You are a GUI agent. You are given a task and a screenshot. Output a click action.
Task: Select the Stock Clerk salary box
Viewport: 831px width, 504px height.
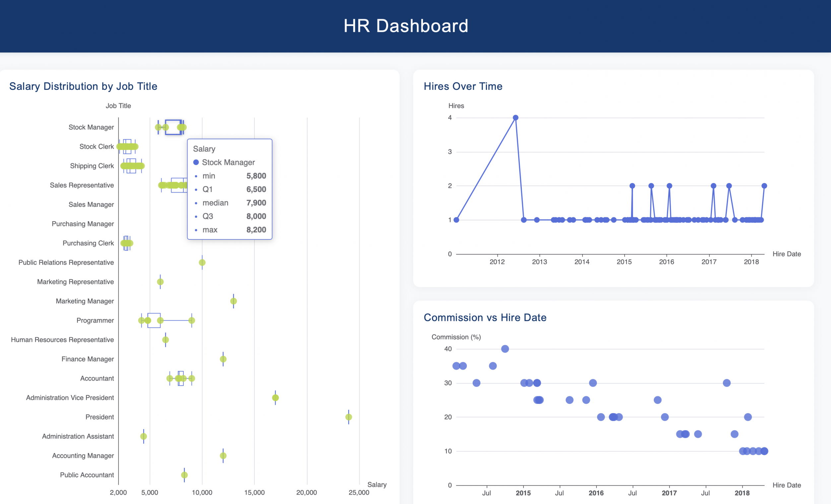pos(127,146)
